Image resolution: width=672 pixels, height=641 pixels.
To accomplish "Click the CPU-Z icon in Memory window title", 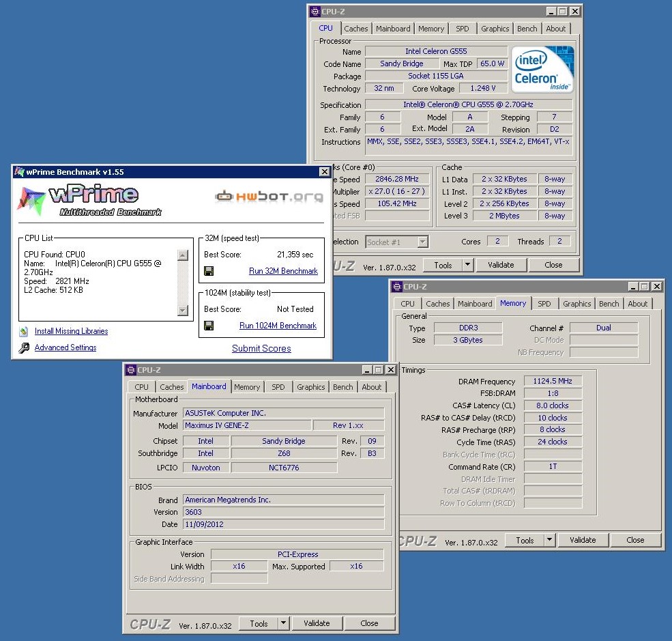I will click(397, 287).
